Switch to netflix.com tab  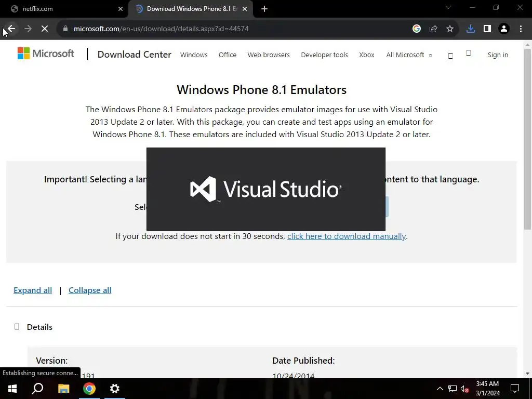pyautogui.click(x=64, y=9)
